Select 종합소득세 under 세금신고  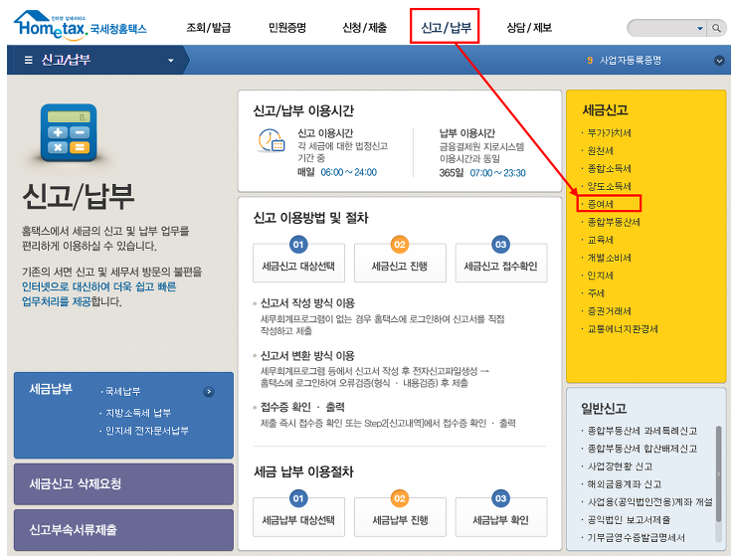[609, 168]
